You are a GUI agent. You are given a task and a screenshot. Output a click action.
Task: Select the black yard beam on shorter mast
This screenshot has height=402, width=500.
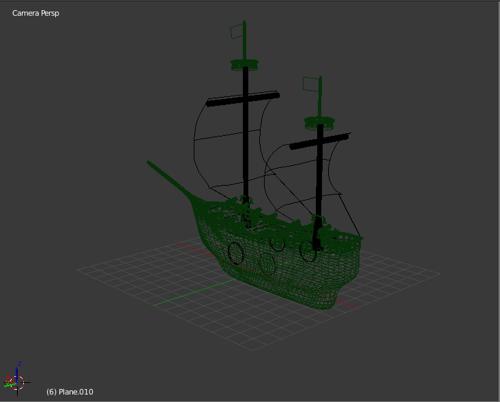click(x=320, y=141)
